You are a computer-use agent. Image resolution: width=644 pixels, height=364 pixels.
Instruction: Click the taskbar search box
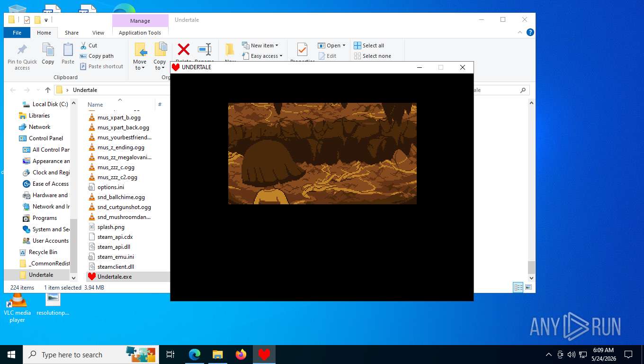click(92, 355)
